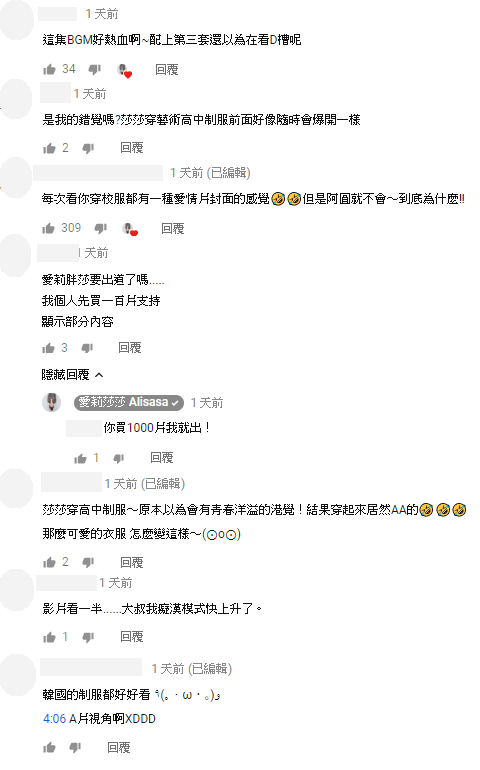The width and height of the screenshot is (480, 770).
Task: Dislike the BGM comment with 34 likes
Action: (x=94, y=70)
